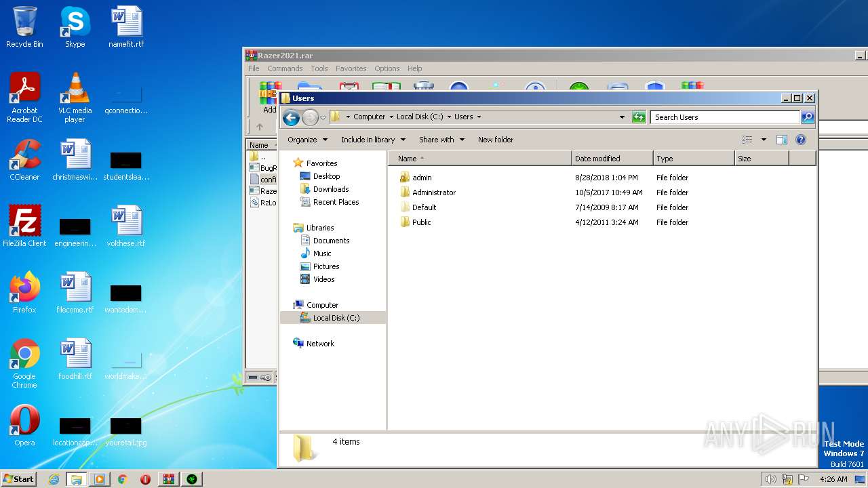
Task: Click the Start button
Action: click(19, 479)
